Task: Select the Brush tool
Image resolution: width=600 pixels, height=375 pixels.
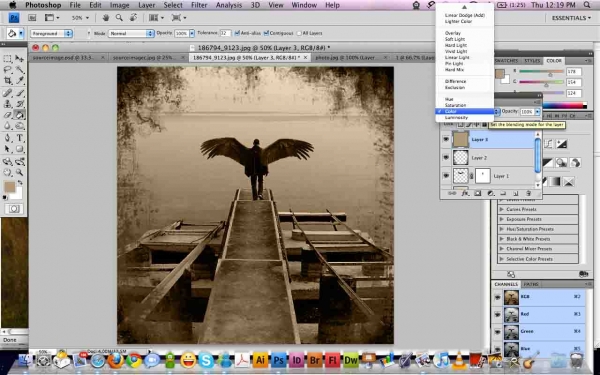Action: pyautogui.click(x=20, y=93)
